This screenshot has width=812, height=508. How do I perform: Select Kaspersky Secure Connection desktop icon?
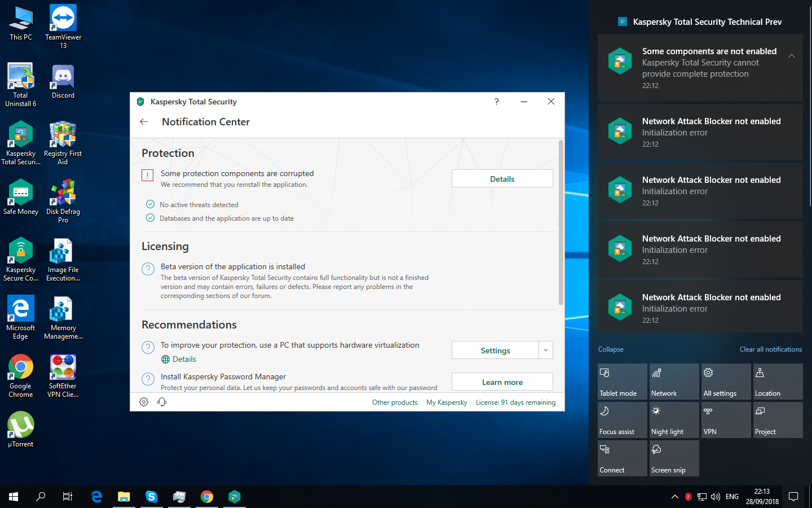point(21,259)
